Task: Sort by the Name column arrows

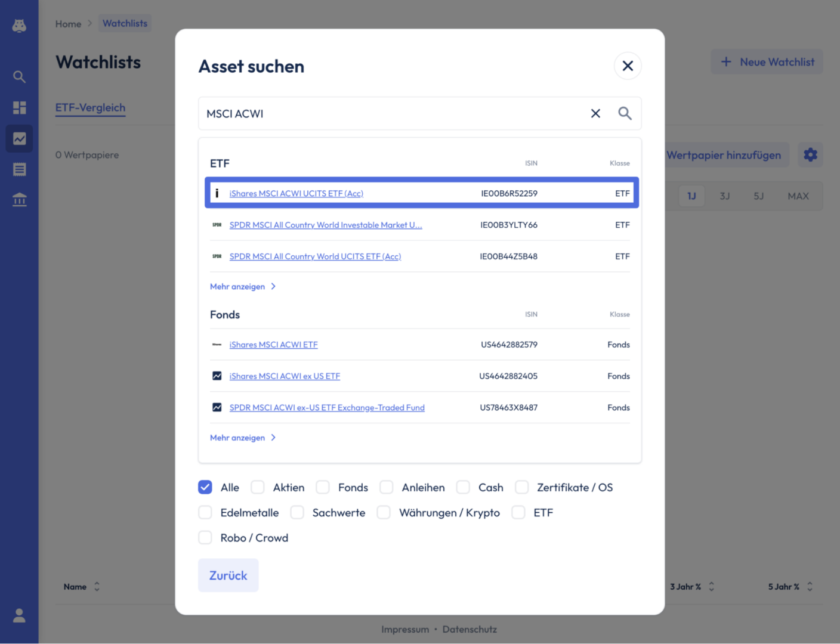Action: tap(97, 587)
